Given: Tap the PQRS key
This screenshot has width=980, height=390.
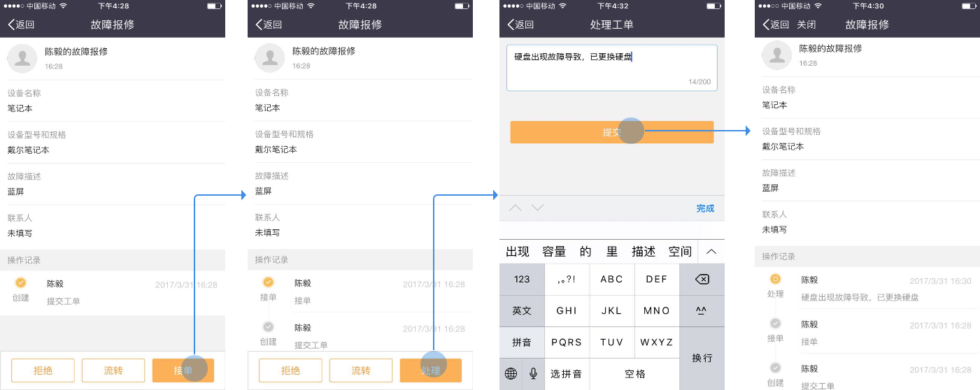Looking at the screenshot, I should (567, 342).
